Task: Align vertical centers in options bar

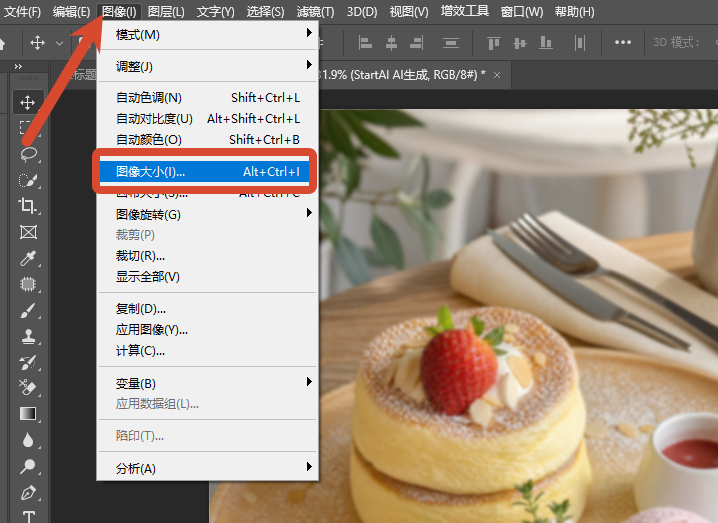Action: (520, 43)
